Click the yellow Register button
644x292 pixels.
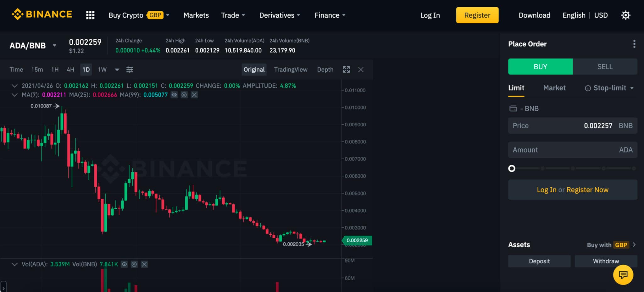point(477,15)
